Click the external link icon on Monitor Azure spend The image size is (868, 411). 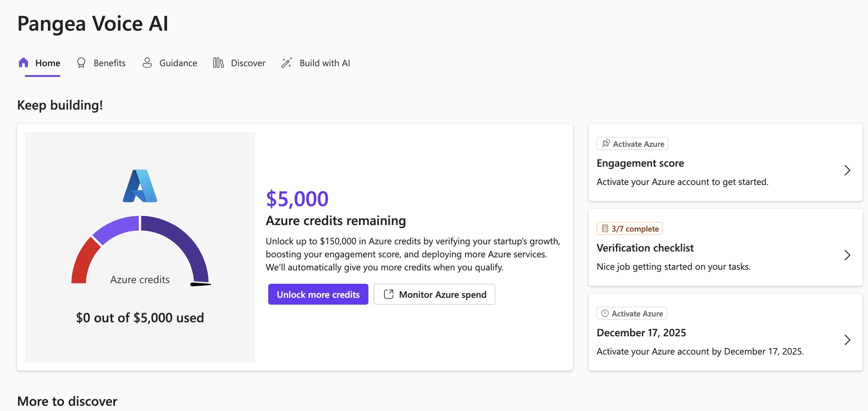tap(389, 295)
